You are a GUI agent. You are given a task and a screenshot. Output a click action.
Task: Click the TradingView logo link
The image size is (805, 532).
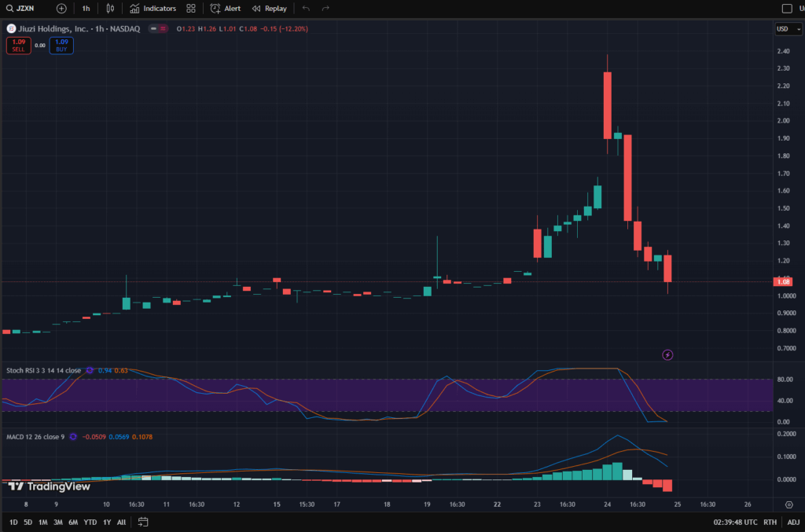pyautogui.click(x=47, y=486)
